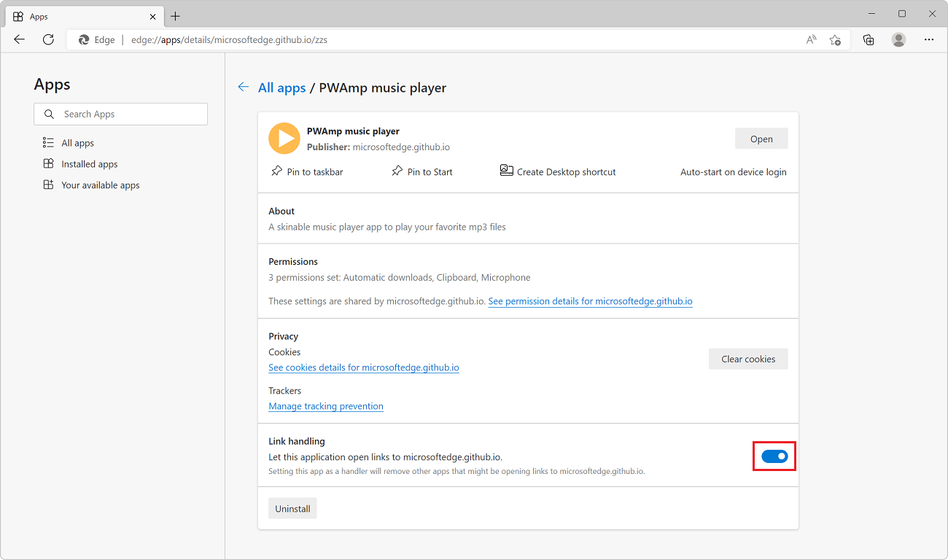948x560 pixels.
Task: Reload the page with the refresh icon
Action: pos(48,39)
